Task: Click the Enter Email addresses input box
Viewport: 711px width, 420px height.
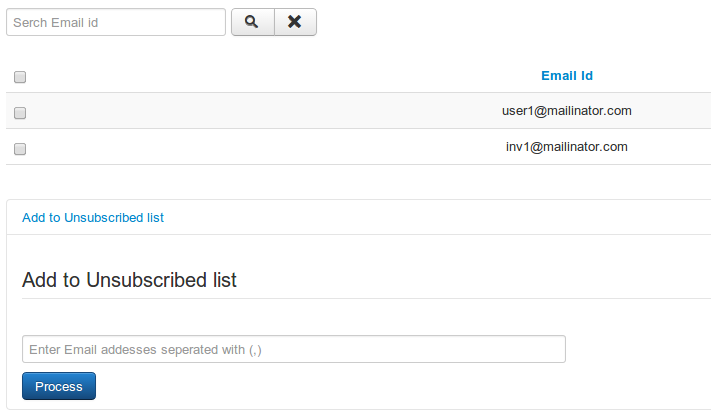Action: pyautogui.click(x=294, y=349)
